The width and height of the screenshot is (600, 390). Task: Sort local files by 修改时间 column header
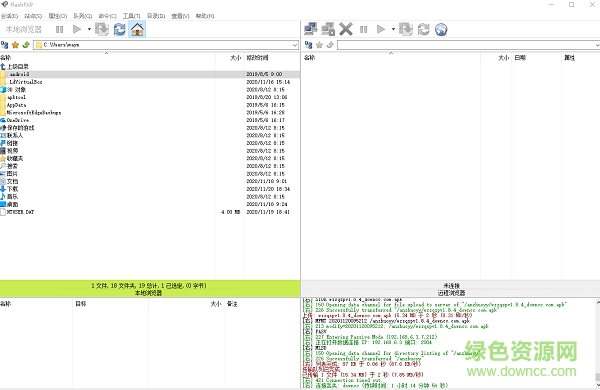tap(272, 58)
